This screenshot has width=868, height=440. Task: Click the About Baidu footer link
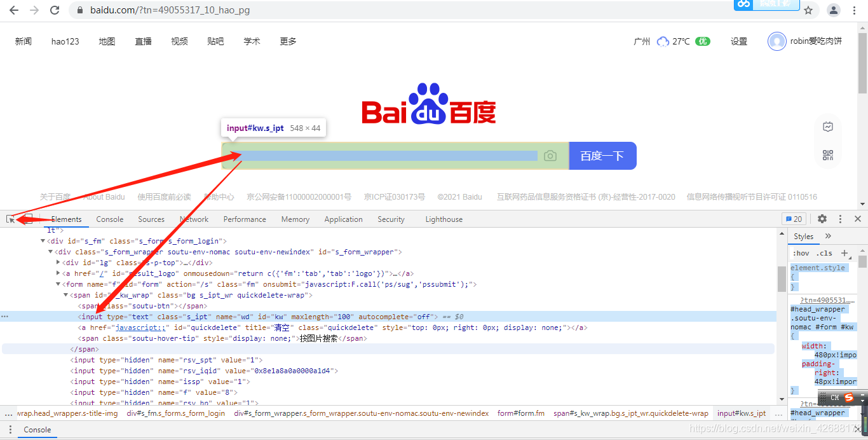(x=104, y=197)
